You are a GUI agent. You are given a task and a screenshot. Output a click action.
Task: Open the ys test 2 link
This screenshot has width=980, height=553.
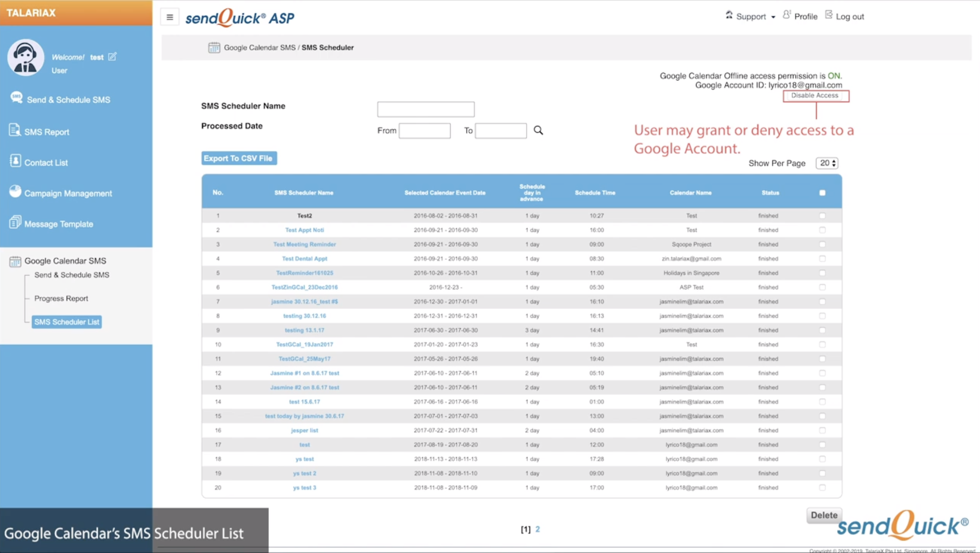point(304,473)
